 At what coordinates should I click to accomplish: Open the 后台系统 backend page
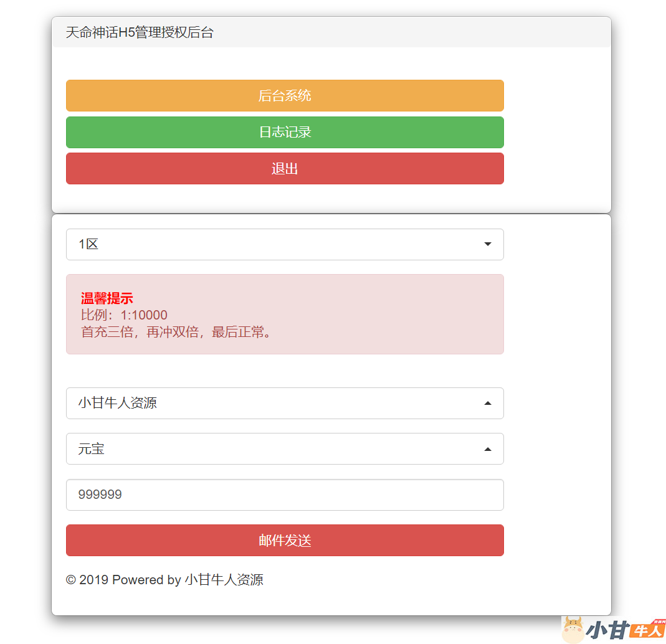285,96
